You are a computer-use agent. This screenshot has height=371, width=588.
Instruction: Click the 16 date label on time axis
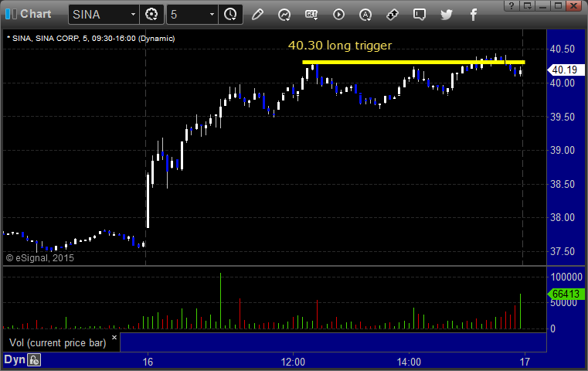click(x=148, y=362)
